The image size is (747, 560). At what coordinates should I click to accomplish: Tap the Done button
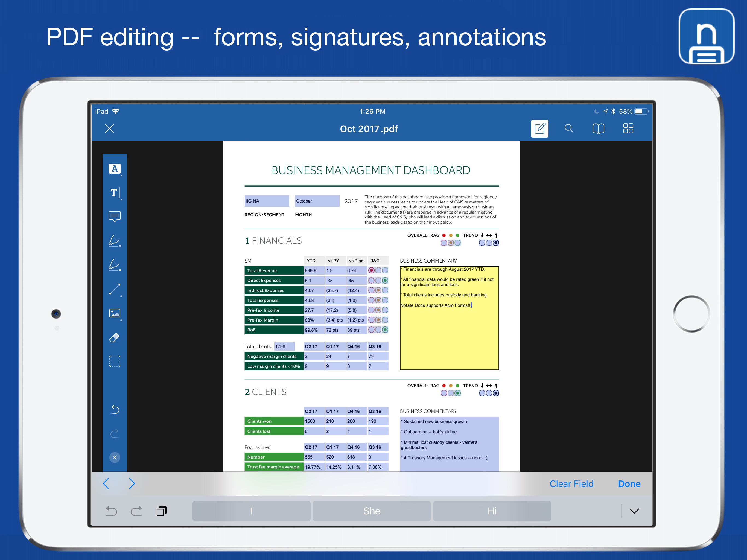(629, 484)
